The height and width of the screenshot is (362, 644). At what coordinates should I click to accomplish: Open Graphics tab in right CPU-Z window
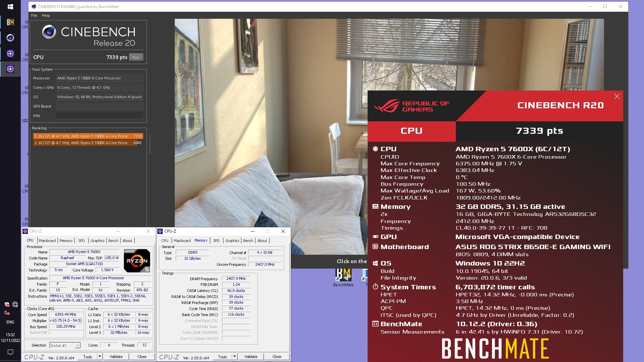pos(232,241)
